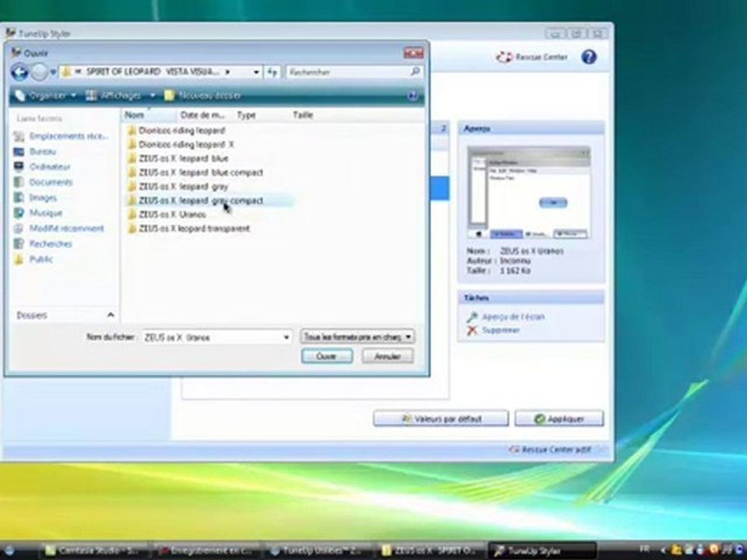This screenshot has width=747, height=560.
Task: Expand the Affichages dropdown arrow
Action: (x=153, y=96)
